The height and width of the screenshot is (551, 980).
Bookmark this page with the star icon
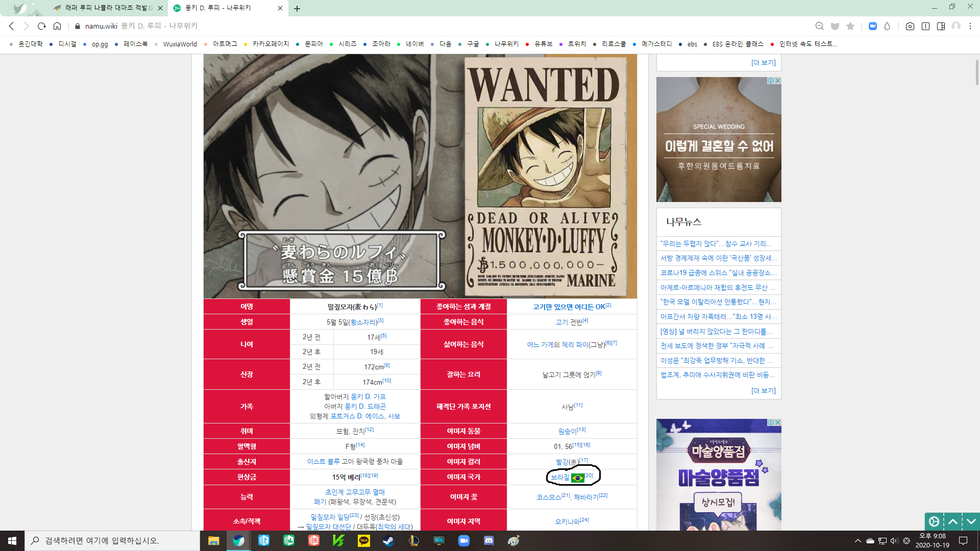(x=850, y=26)
